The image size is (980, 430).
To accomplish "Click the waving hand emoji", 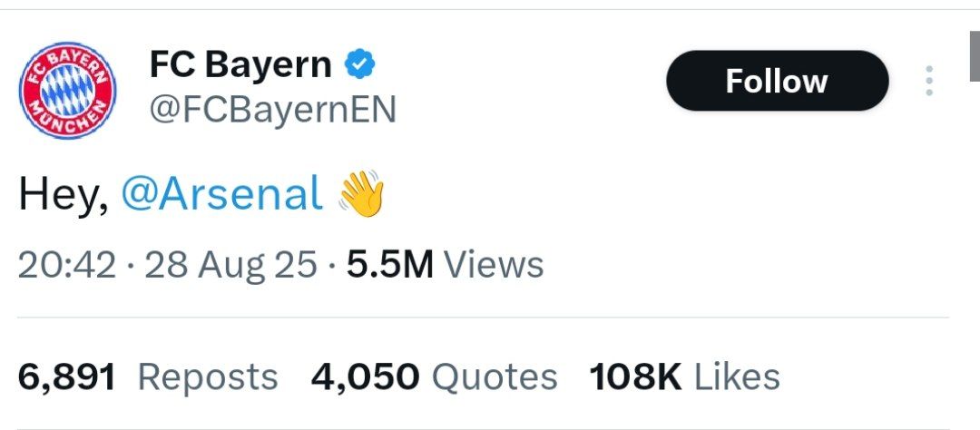I will point(361,195).
